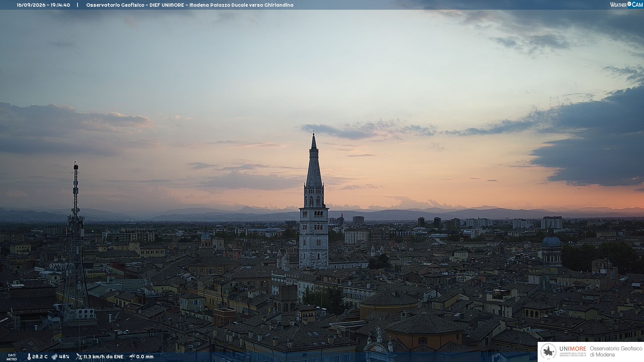Click the 0.0 mm rainfall value
Image resolution: width=644 pixels, height=362 pixels.
pos(145,357)
